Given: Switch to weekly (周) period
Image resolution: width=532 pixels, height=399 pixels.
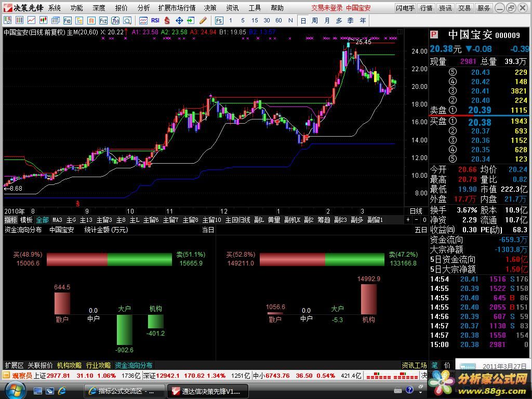Looking at the screenshot, I should click(x=315, y=21).
